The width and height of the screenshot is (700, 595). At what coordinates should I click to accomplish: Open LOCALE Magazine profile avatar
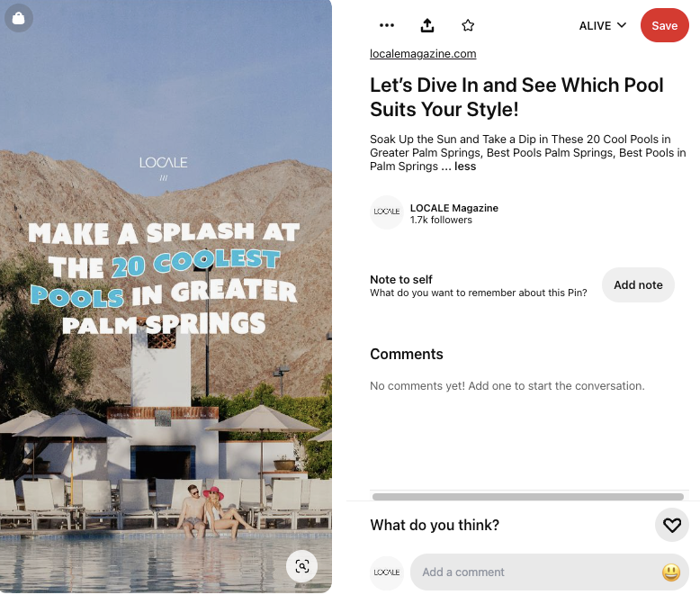(387, 212)
